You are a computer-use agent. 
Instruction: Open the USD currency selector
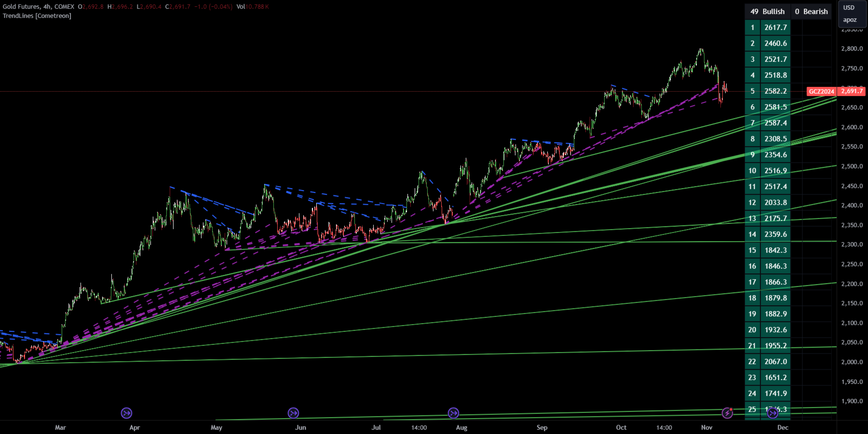click(849, 8)
